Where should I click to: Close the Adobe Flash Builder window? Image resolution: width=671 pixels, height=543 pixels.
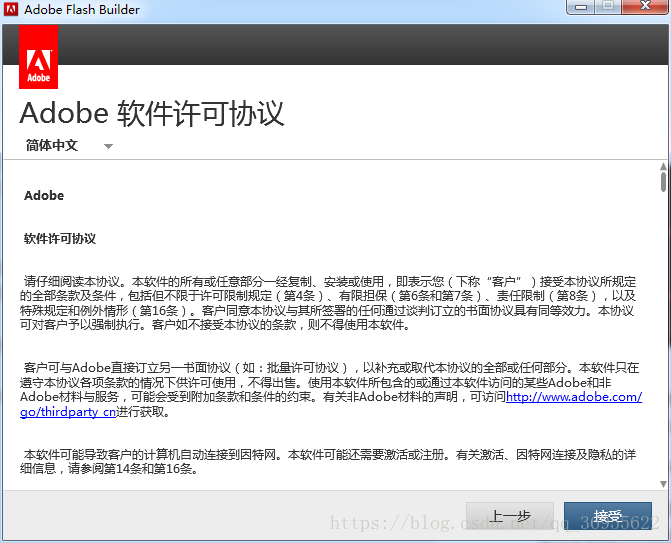click(645, 6)
